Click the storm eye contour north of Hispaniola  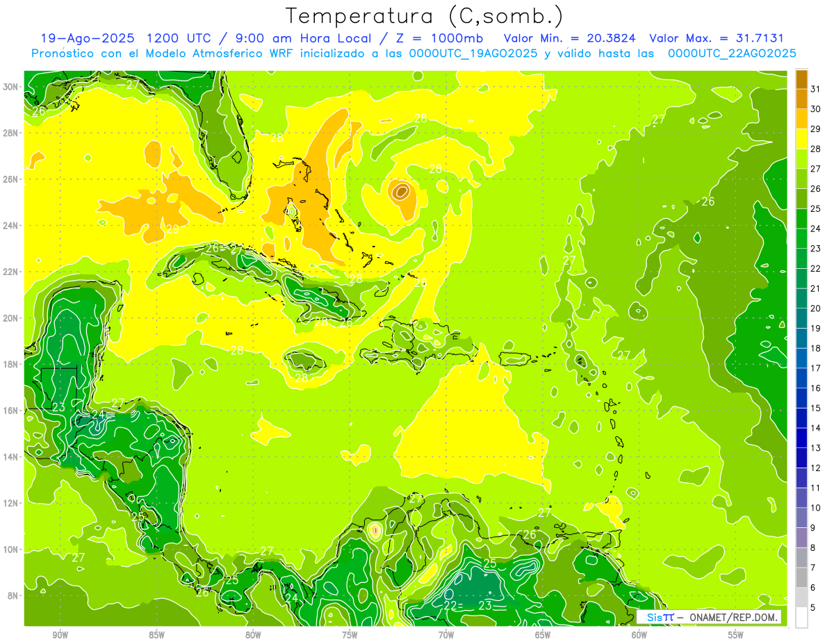(401, 191)
